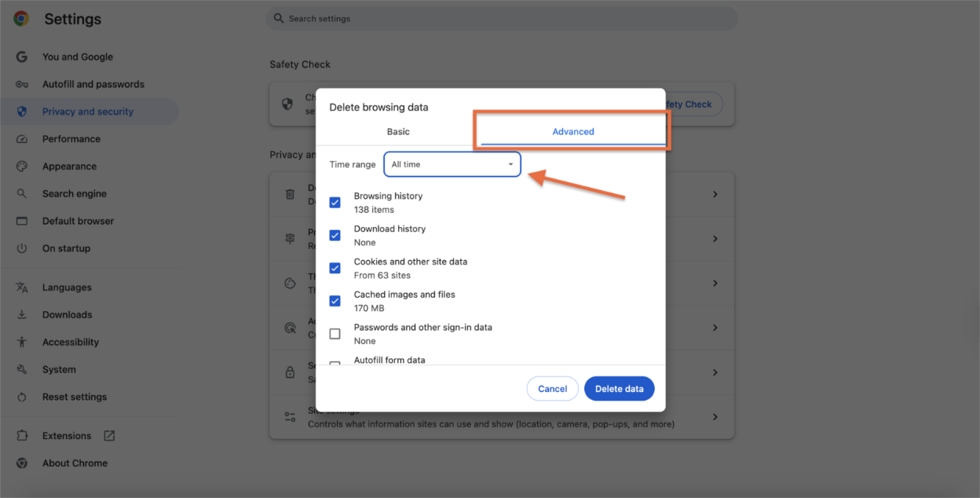The height and width of the screenshot is (498, 980).
Task: Click the window icon for Default browser
Action: coord(22,221)
